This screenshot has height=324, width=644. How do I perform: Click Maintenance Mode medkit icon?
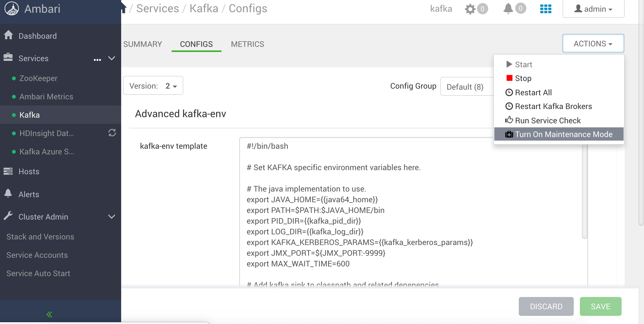coord(509,134)
